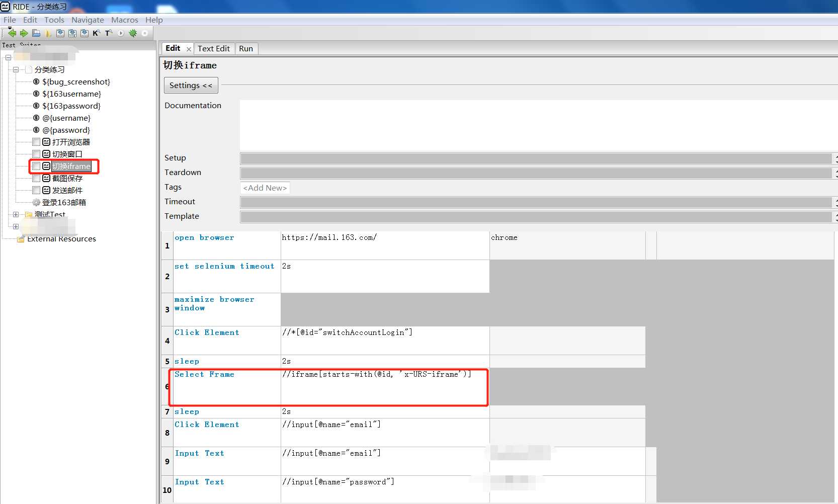
Task: Go forward with the green right arrow
Action: click(x=24, y=33)
